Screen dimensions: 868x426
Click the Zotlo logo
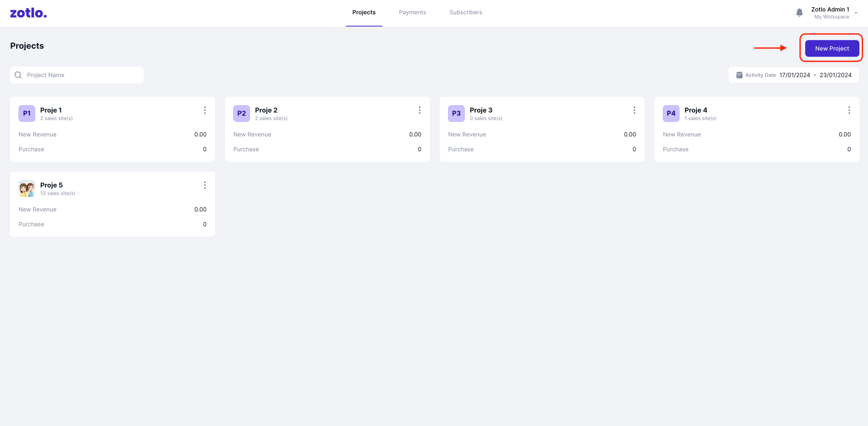click(28, 13)
